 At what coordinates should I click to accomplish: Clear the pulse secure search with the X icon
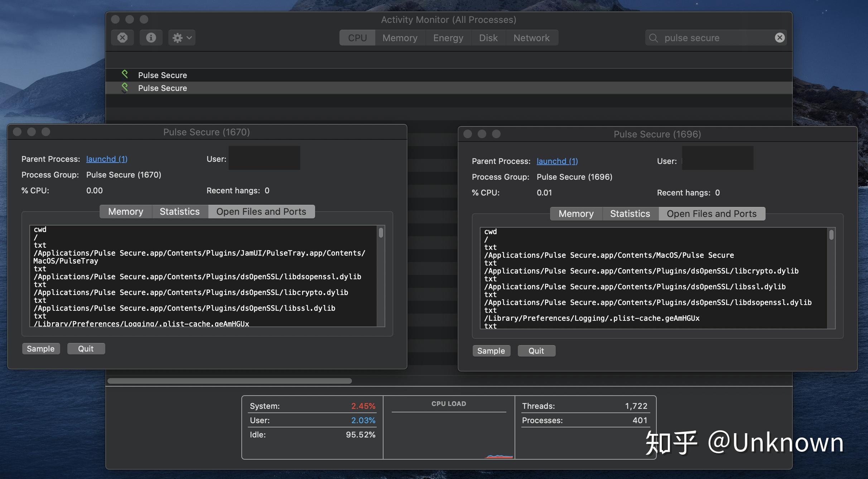(780, 37)
